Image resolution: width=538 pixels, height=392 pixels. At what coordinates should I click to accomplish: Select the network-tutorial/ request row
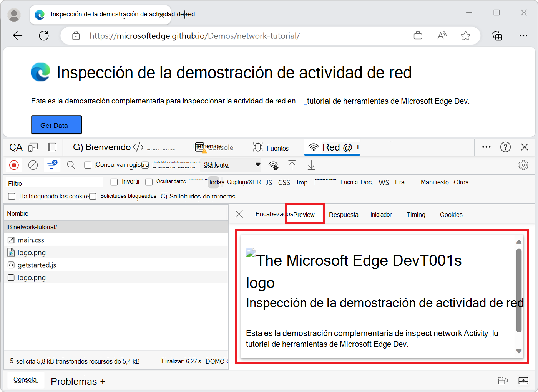tap(116, 227)
